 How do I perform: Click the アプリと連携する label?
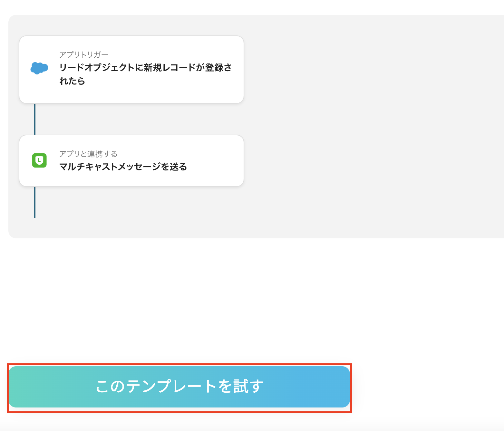88,154
